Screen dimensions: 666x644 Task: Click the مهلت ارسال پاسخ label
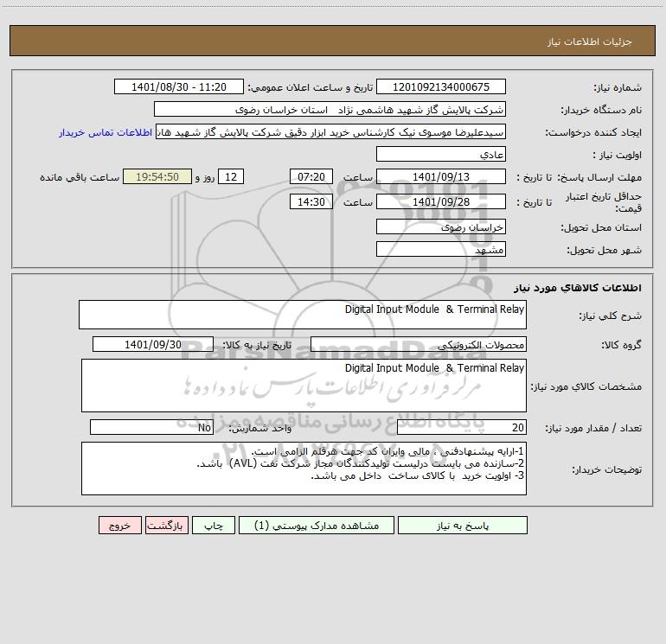click(599, 177)
